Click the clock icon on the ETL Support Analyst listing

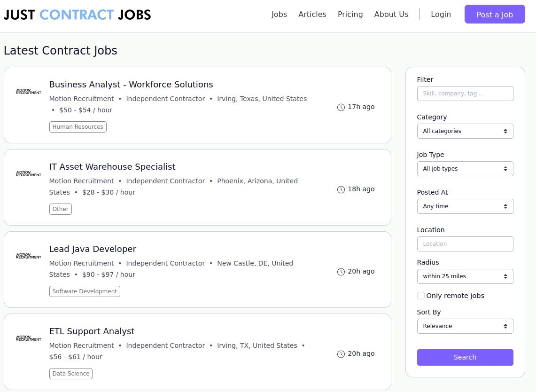click(x=341, y=354)
